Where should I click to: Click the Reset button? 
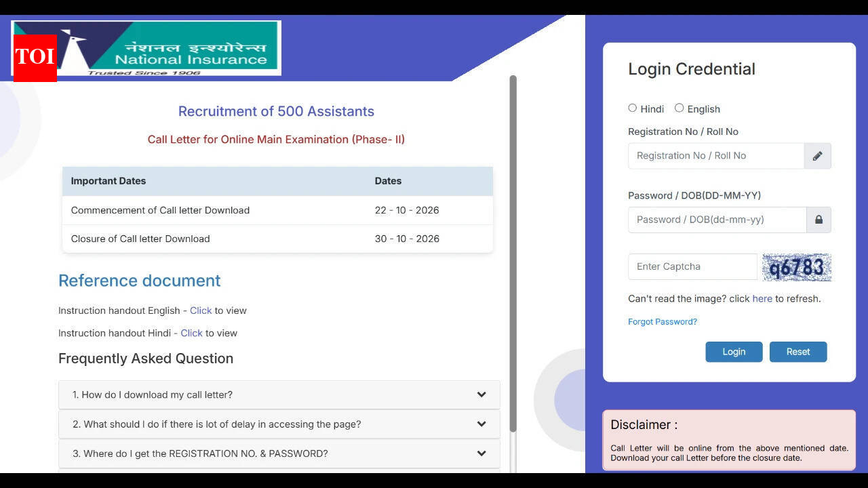click(x=798, y=352)
